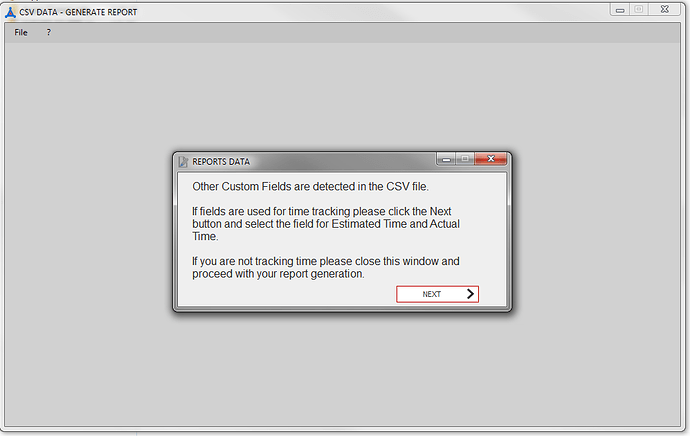Click the NEXT button label
Viewport: 690px width, 436px height.
coord(431,294)
